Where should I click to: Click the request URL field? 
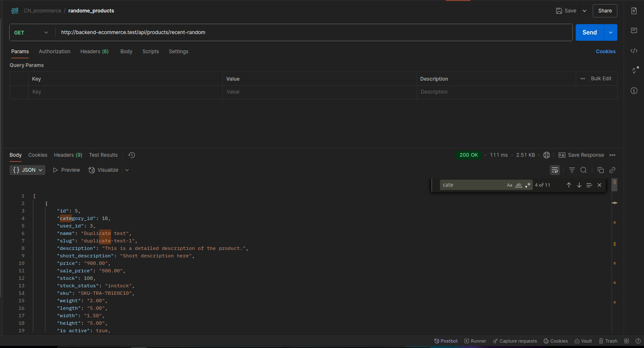point(314,32)
